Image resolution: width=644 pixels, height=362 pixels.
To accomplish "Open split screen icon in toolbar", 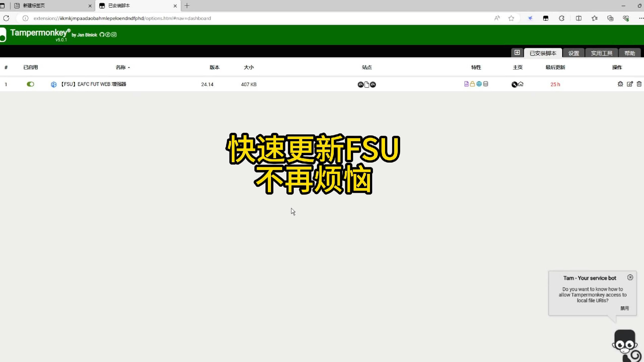I will pos(579,18).
